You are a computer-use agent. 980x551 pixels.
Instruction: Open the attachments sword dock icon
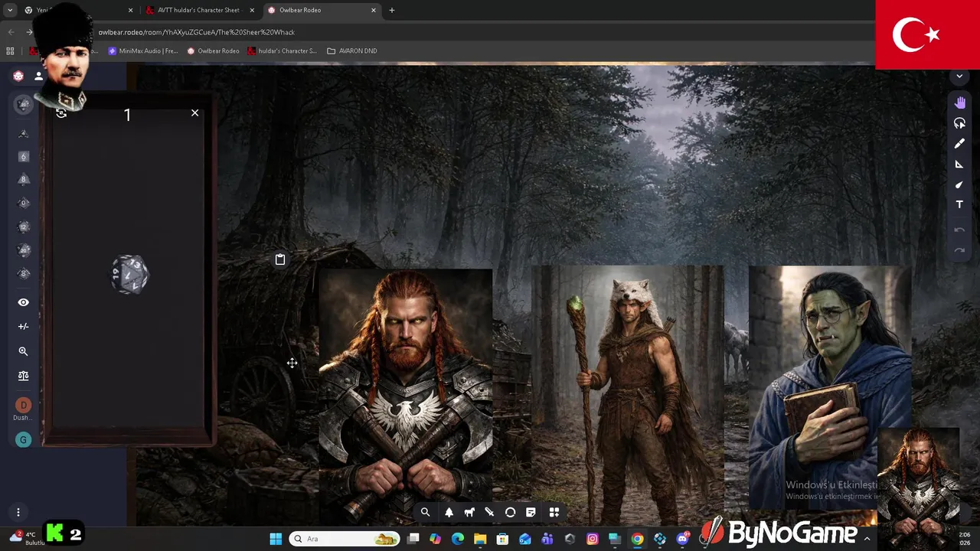(490, 513)
